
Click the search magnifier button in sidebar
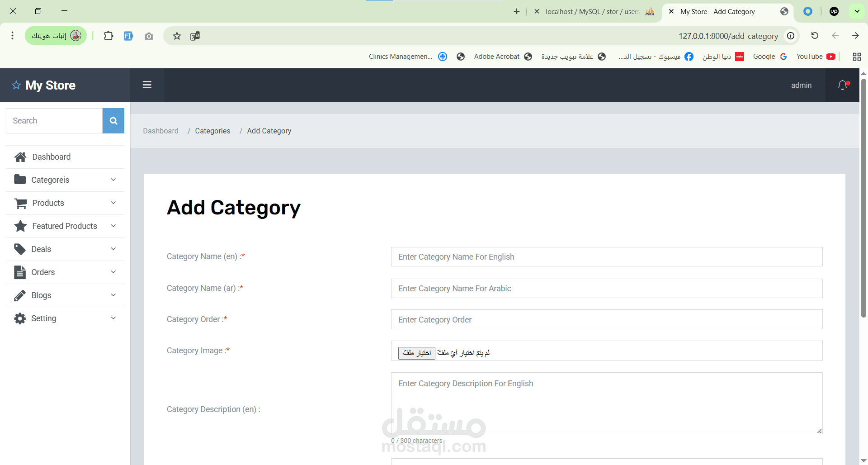[113, 121]
